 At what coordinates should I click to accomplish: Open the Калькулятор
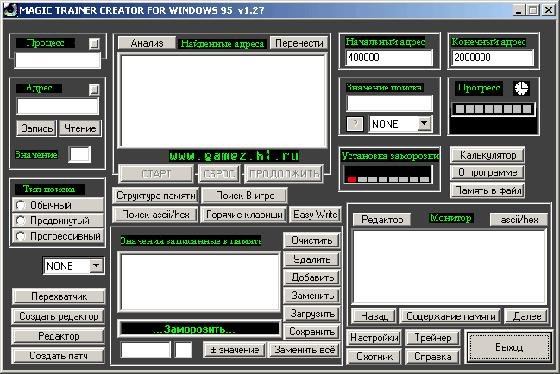[488, 155]
